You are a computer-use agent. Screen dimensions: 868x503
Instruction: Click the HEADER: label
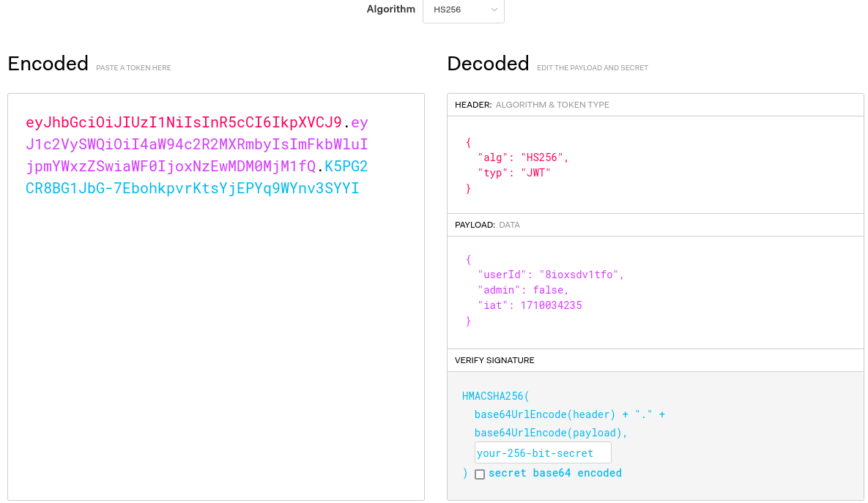click(473, 105)
